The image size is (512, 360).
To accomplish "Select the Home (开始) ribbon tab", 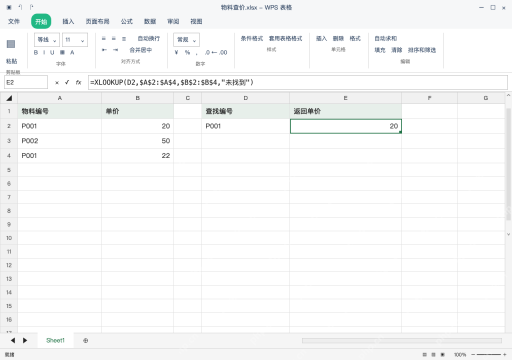I will [x=41, y=21].
